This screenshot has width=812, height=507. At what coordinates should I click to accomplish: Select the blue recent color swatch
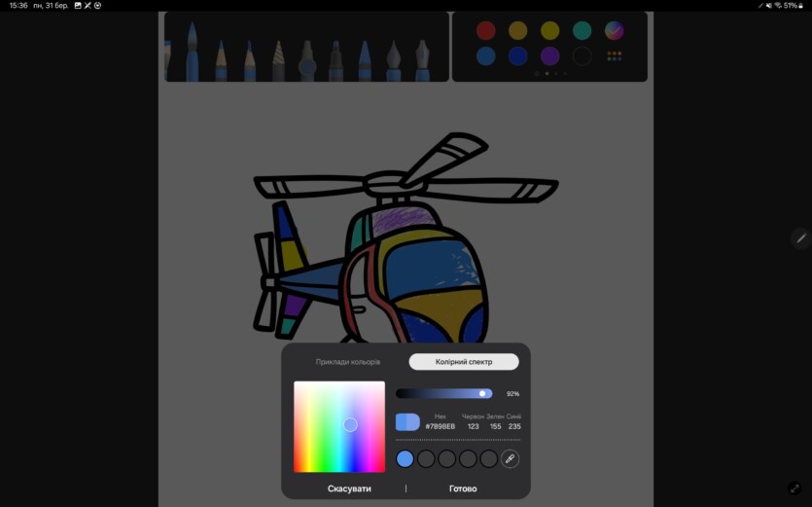coord(405,459)
